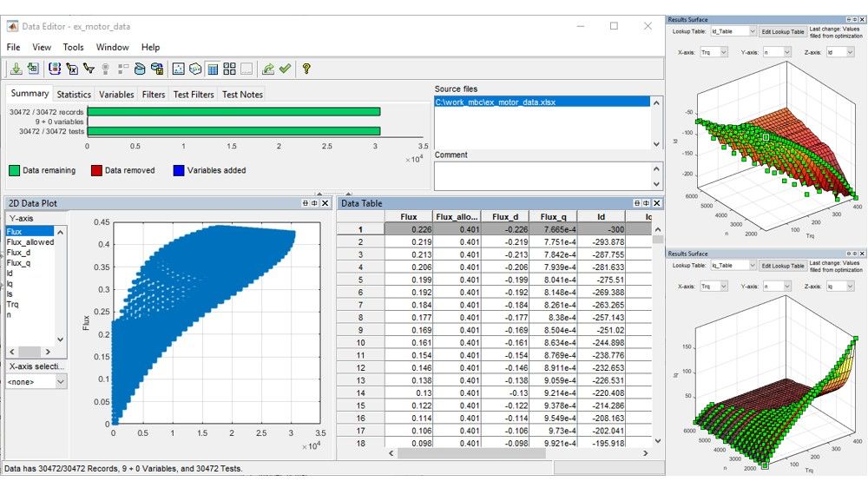Expand the Z-axis dropdown showing Iq
The height and width of the screenshot is (488, 868).
click(839, 287)
